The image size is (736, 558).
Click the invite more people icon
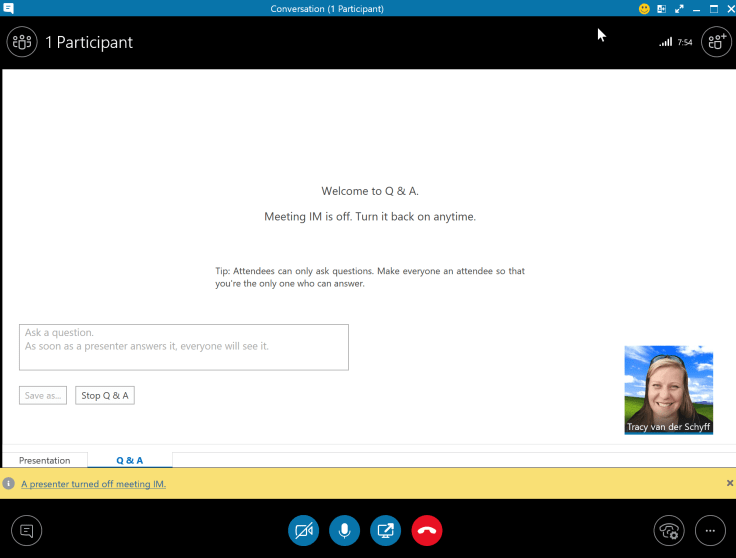click(715, 42)
